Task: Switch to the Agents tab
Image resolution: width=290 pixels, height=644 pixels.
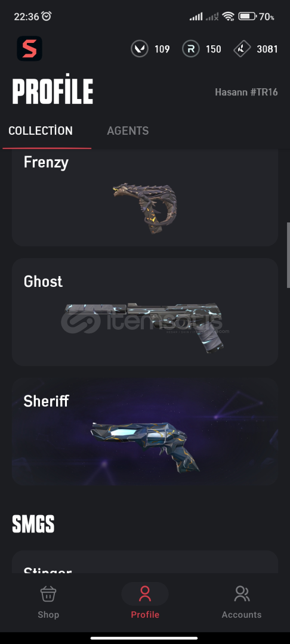Action: [128, 131]
